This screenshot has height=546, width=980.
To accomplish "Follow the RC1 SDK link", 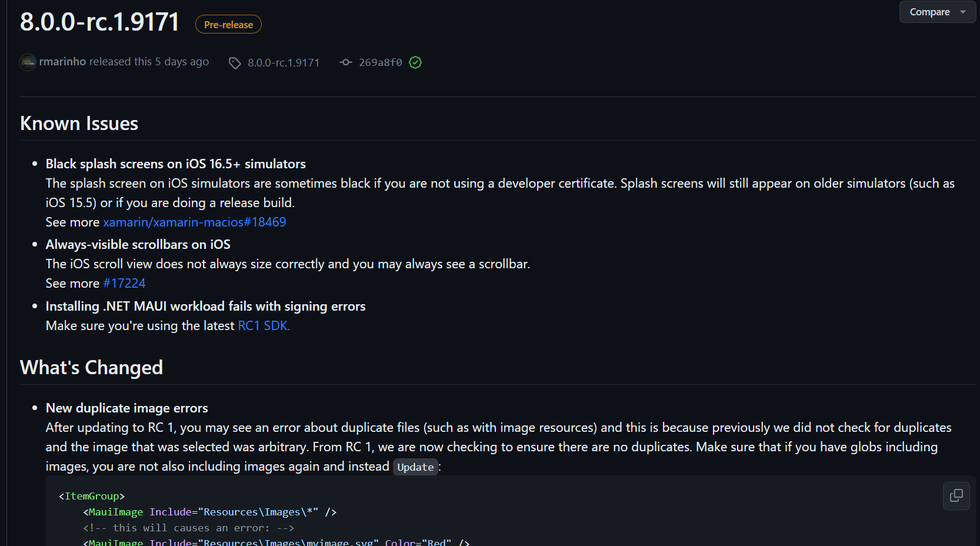I will click(264, 325).
